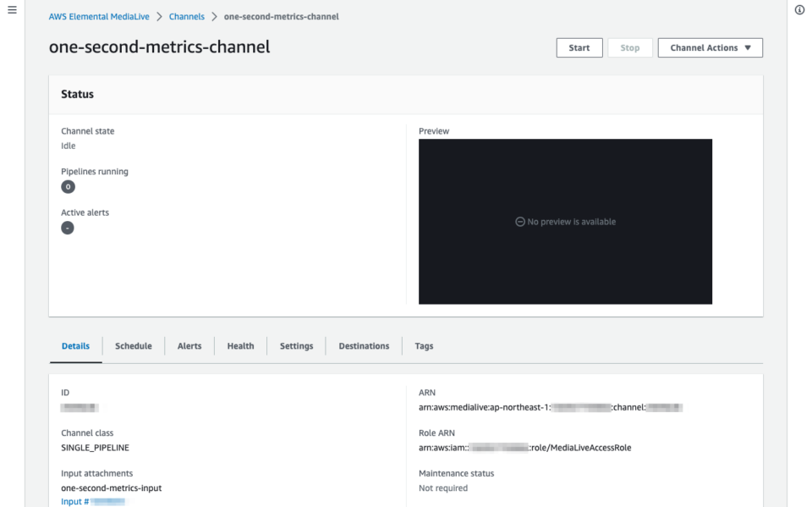Open the Tags tab

pos(423,345)
